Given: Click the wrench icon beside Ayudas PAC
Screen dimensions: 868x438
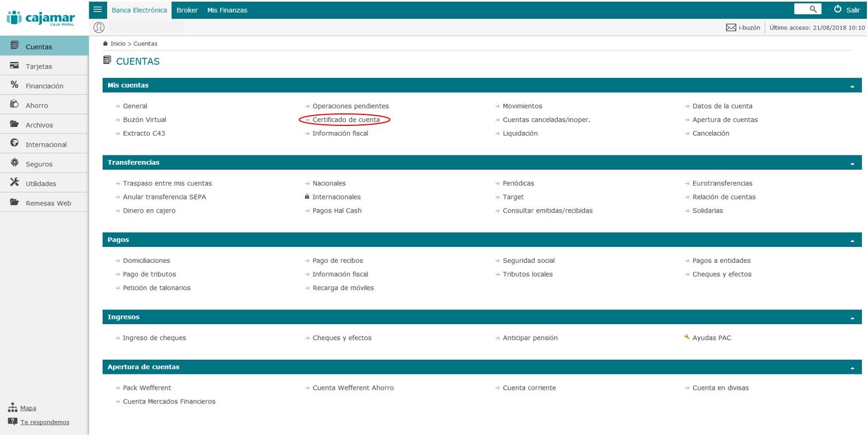Looking at the screenshot, I should [687, 337].
